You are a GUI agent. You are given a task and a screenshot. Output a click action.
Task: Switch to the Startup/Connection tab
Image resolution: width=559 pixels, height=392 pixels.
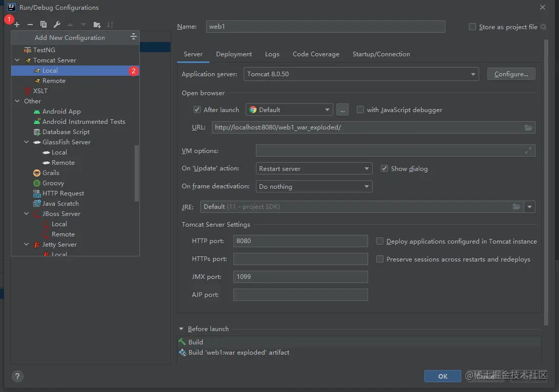381,54
